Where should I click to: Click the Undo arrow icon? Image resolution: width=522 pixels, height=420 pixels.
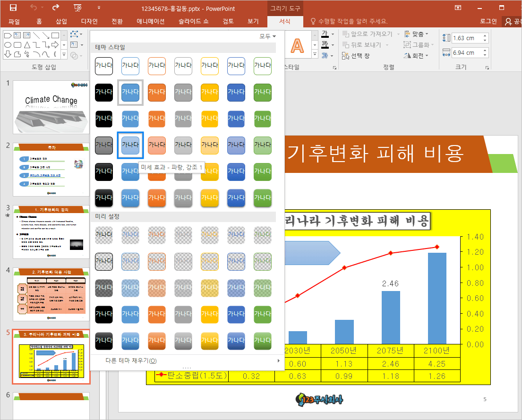[x=34, y=8]
